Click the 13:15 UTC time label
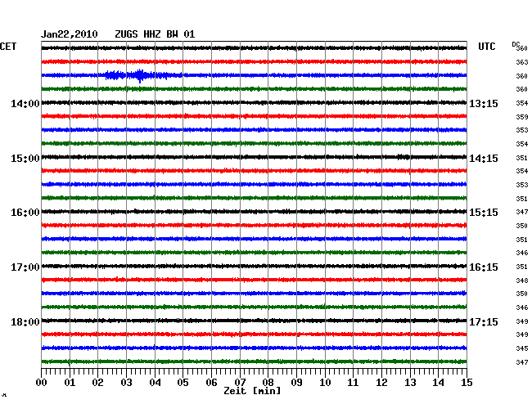The height and width of the screenshot is (404, 532). tap(484, 104)
